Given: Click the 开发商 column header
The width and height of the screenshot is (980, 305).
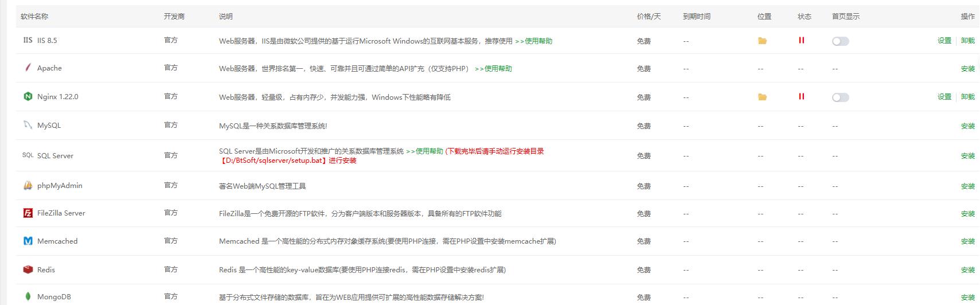Looking at the screenshot, I should click(x=174, y=17).
